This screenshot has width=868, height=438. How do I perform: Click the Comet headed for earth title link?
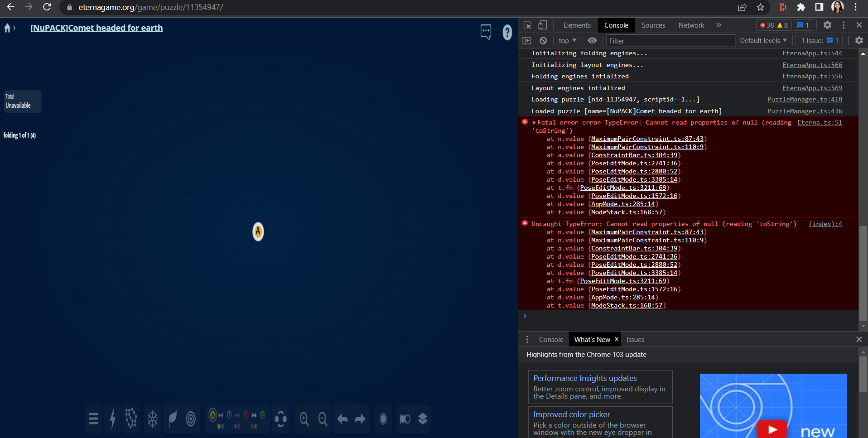(x=96, y=28)
